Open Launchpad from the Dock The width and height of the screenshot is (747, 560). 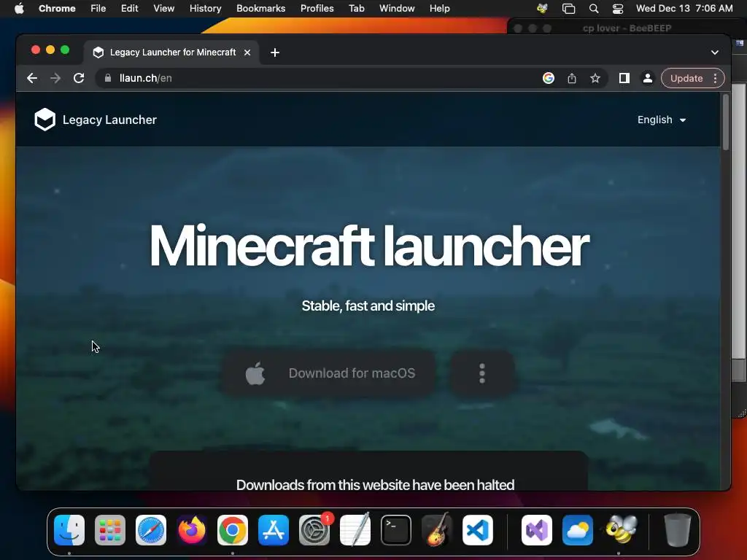coord(110,530)
